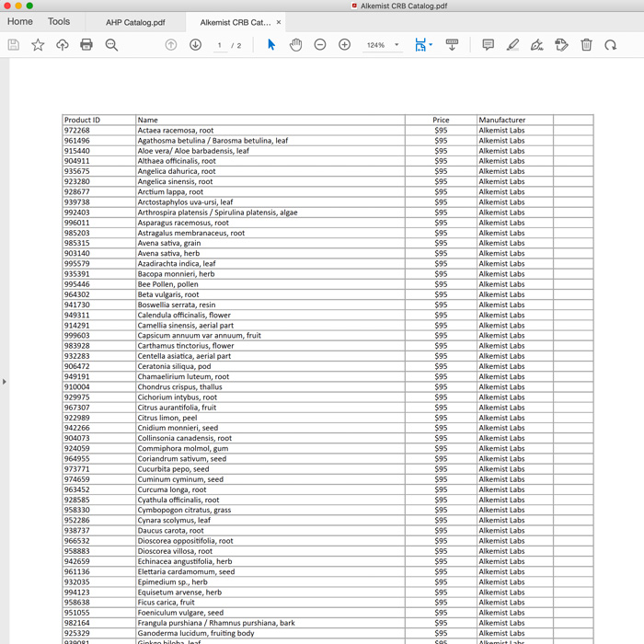Click the stamp tool icon
Screen dimensions: 644x644
pyautogui.click(x=561, y=45)
